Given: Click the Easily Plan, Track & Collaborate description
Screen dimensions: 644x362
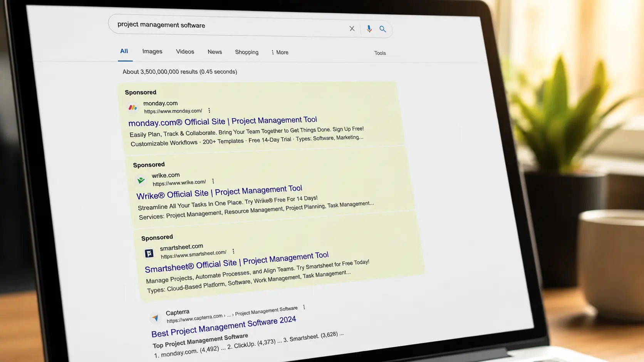Looking at the screenshot, I should coord(247,132).
